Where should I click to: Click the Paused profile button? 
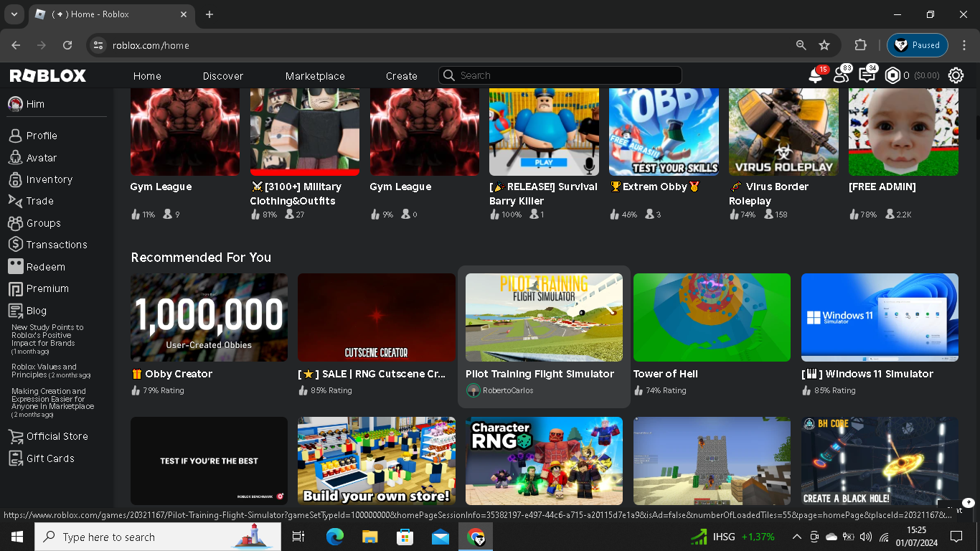coord(918,45)
